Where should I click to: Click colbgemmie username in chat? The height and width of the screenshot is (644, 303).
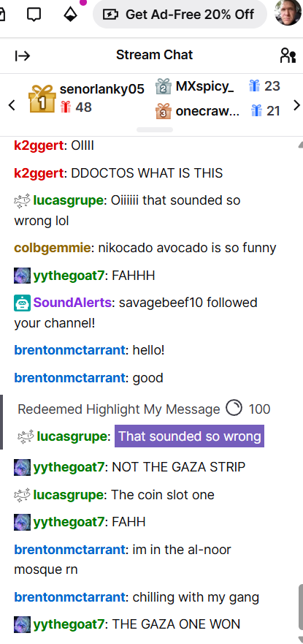53,248
